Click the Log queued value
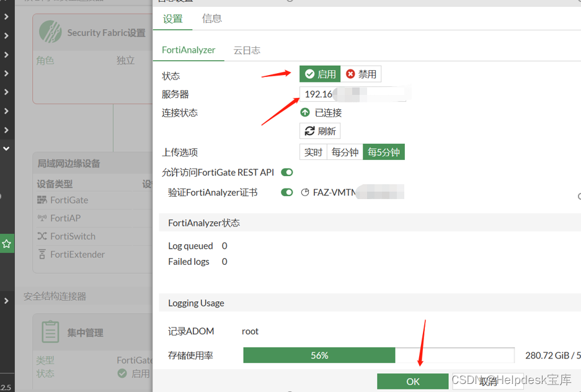Image resolution: width=581 pixels, height=392 pixels. point(224,246)
